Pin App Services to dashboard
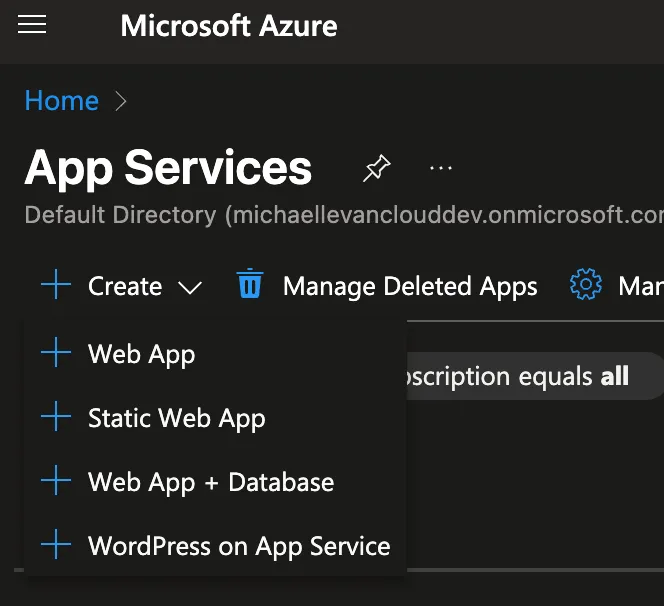The image size is (664, 606). [x=376, y=168]
